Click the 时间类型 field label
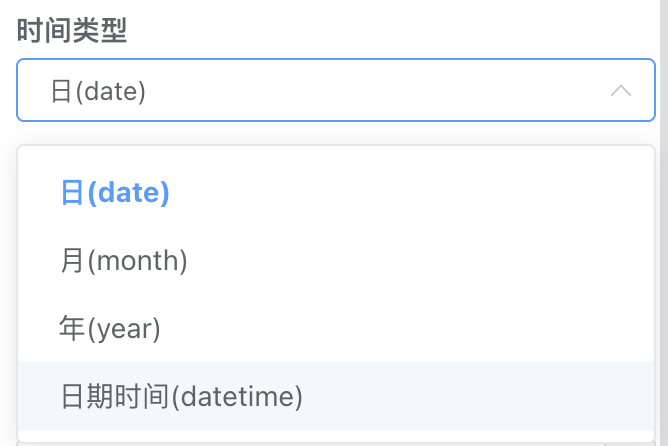 coord(72,30)
